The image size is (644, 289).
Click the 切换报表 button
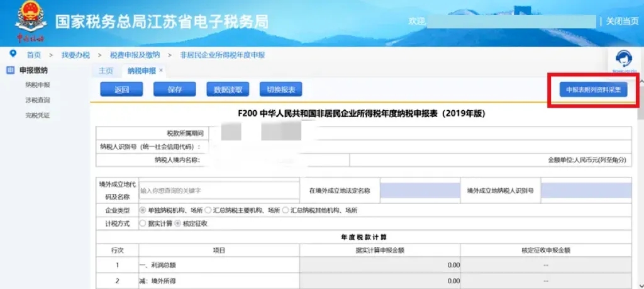click(x=281, y=89)
